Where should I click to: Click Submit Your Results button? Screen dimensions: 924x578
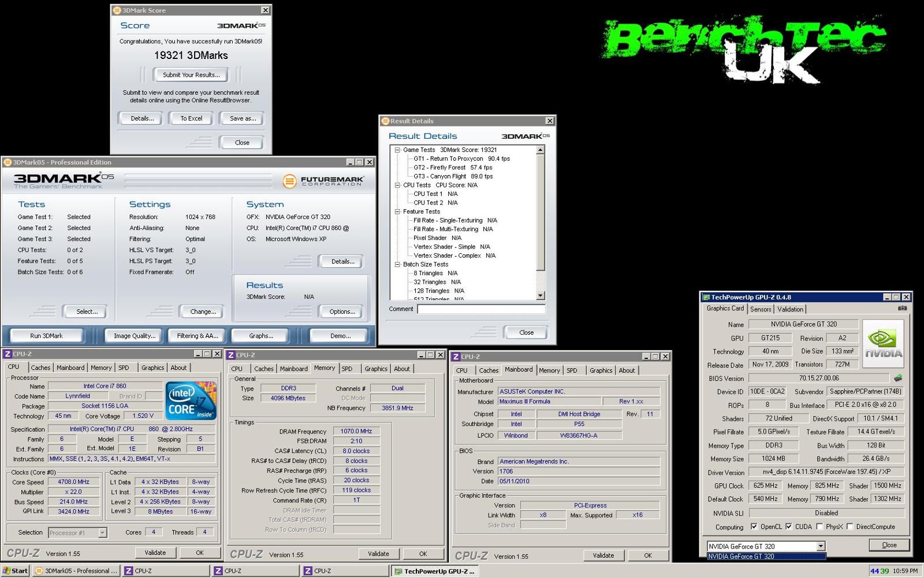191,75
